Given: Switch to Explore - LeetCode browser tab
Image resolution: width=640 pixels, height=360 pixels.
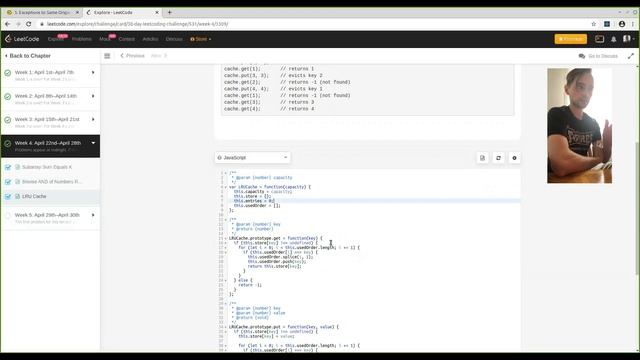Looking at the screenshot, I should (122, 12).
